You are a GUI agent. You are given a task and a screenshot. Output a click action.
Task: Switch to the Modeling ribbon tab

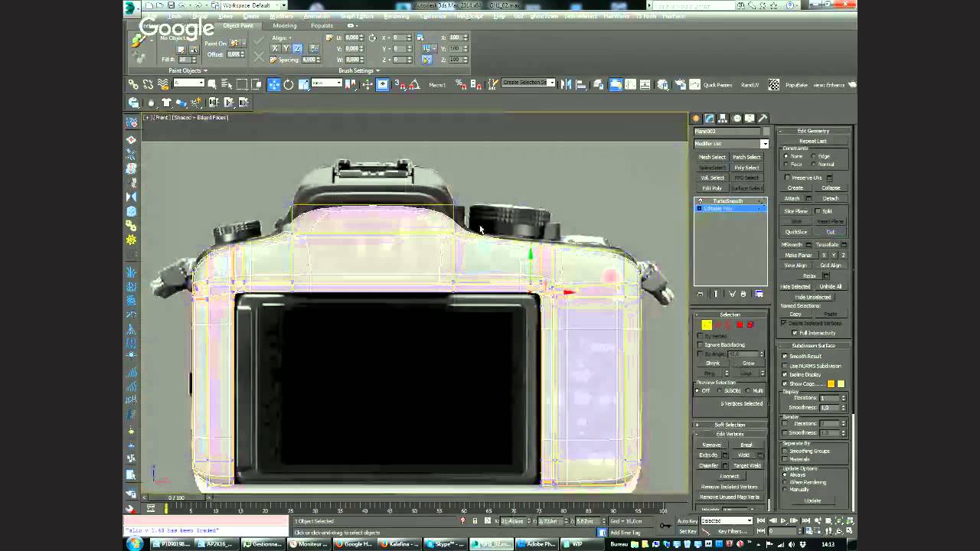coord(285,26)
